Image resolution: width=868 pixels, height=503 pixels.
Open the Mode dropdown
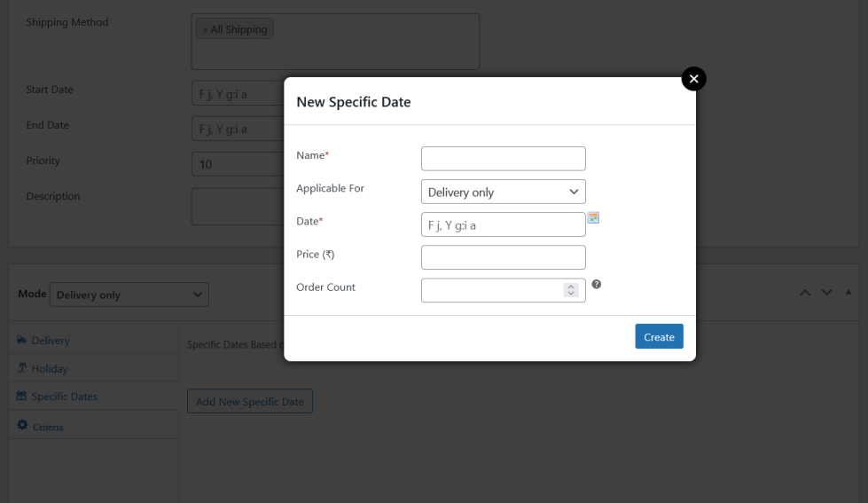click(129, 295)
